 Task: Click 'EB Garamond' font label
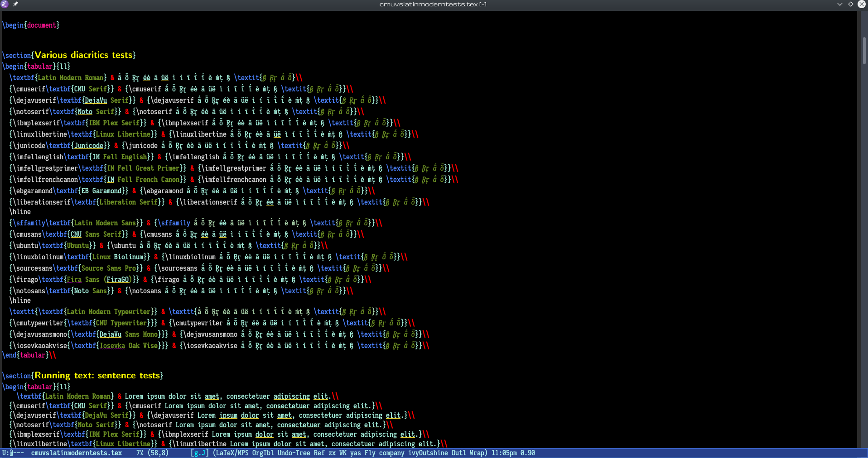[x=101, y=191]
